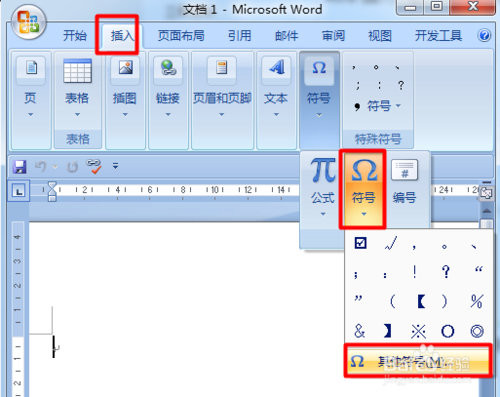Click the 公式 pi equation icon
The height and width of the screenshot is (397, 500).
323,170
